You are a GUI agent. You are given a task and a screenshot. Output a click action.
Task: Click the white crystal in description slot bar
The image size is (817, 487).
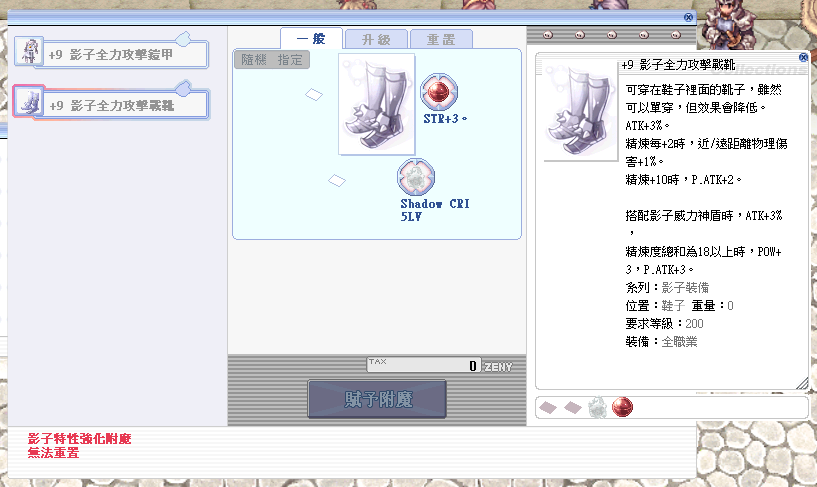pos(597,407)
